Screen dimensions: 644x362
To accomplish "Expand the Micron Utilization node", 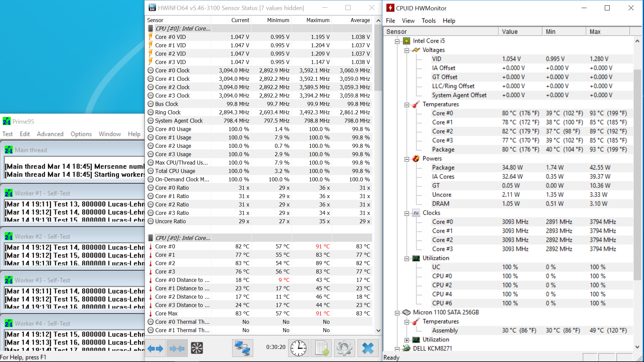I will 407,340.
